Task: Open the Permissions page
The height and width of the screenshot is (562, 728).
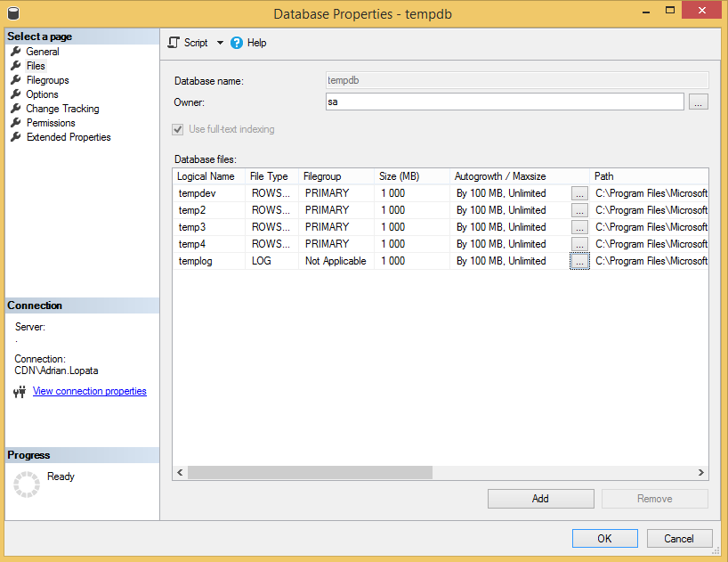Action: tap(51, 123)
